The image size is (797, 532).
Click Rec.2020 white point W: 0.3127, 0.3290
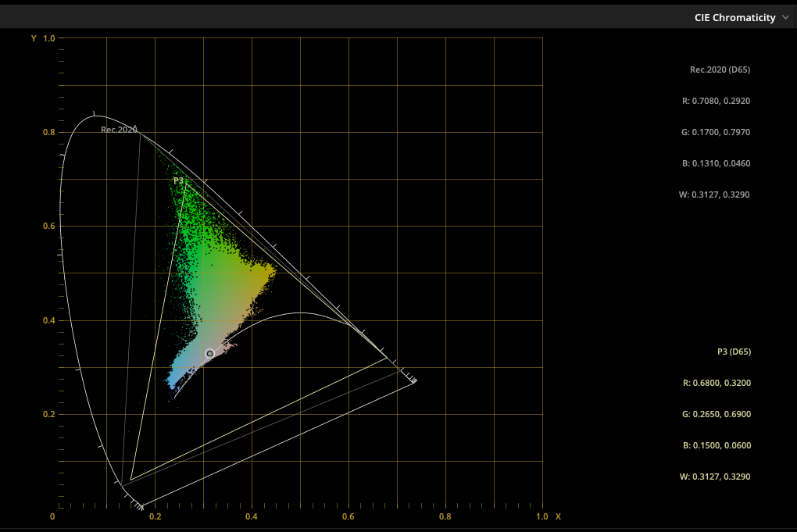[x=714, y=195]
